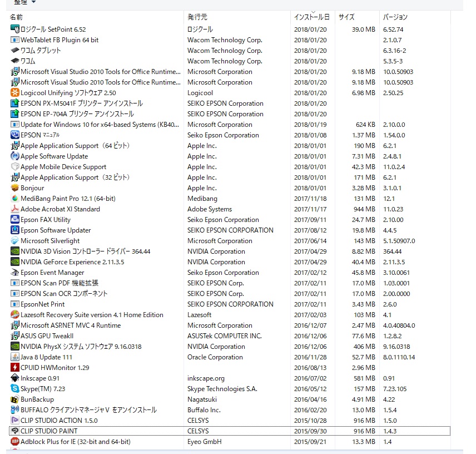Click the Bonjour icon
The height and width of the screenshot is (454, 476).
click(x=15, y=187)
